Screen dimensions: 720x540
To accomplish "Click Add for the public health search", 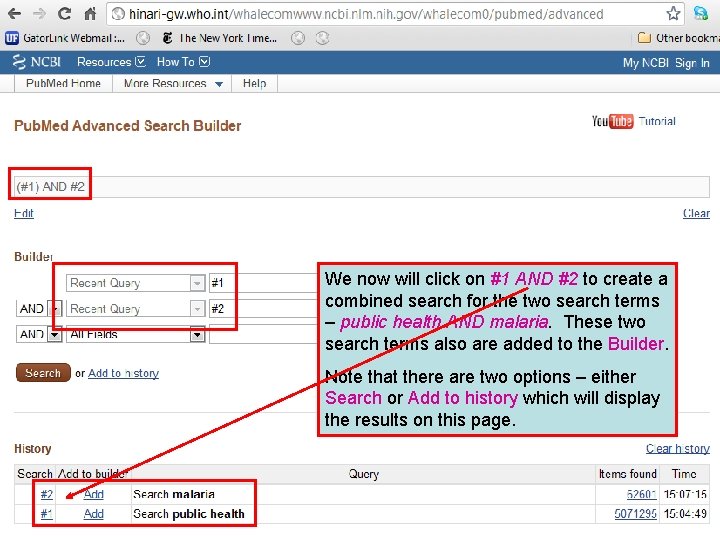I will [x=94, y=514].
